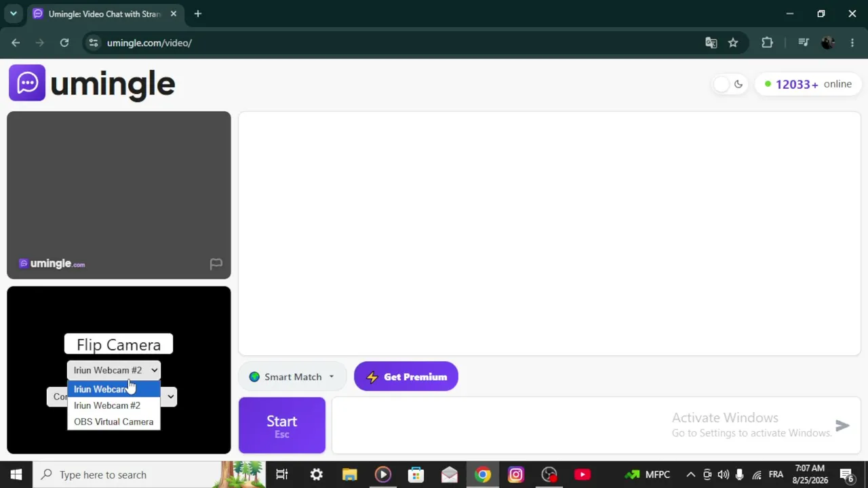The width and height of the screenshot is (868, 488).
Task: Open the browser extensions menu
Action: (x=767, y=43)
